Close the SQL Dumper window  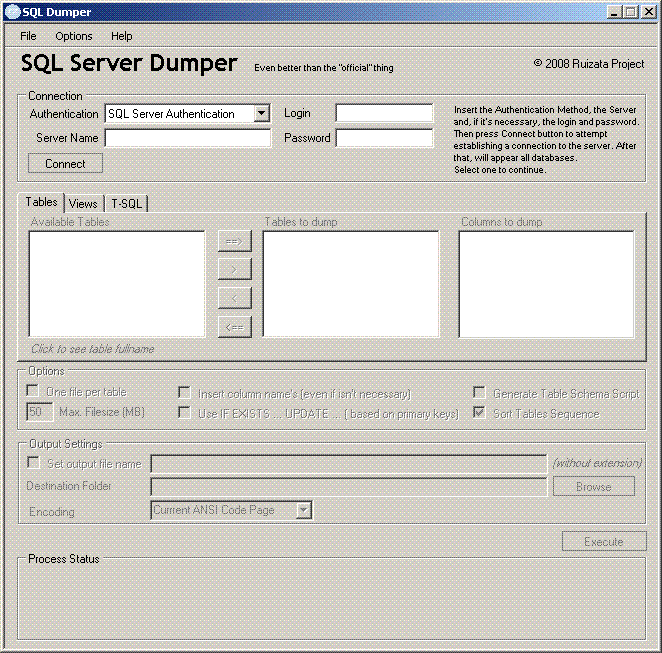click(648, 12)
